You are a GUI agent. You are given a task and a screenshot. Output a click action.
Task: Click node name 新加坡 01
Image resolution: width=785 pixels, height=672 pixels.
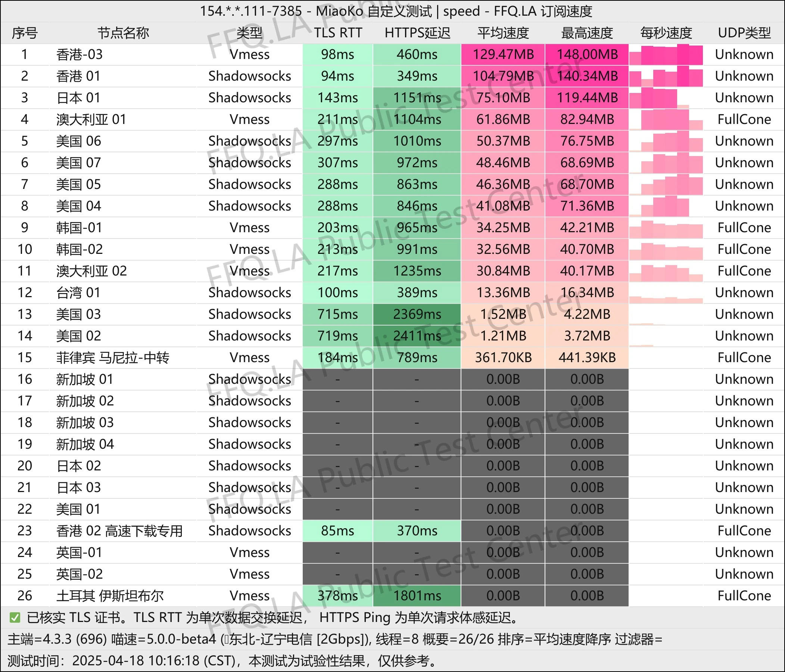point(85,379)
